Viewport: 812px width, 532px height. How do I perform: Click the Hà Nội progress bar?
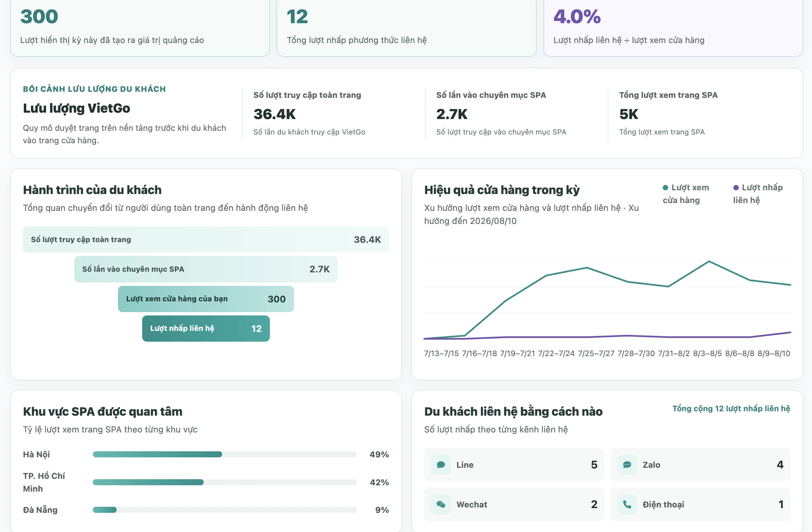(x=225, y=454)
